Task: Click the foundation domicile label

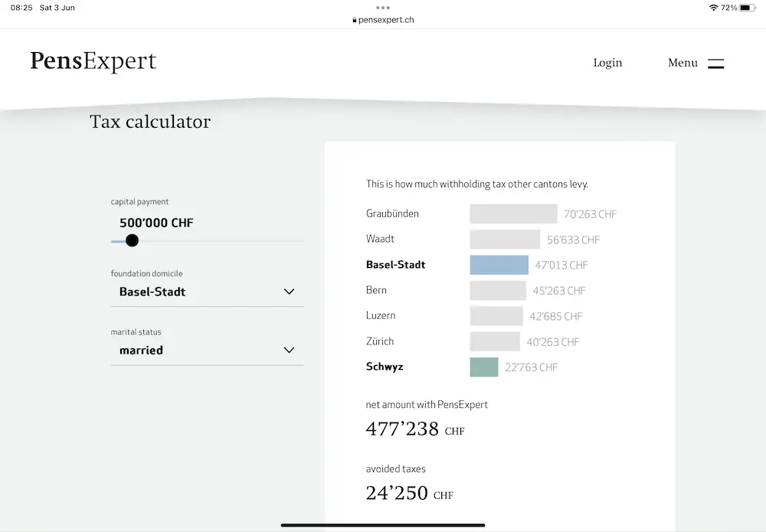Action: 146,273
